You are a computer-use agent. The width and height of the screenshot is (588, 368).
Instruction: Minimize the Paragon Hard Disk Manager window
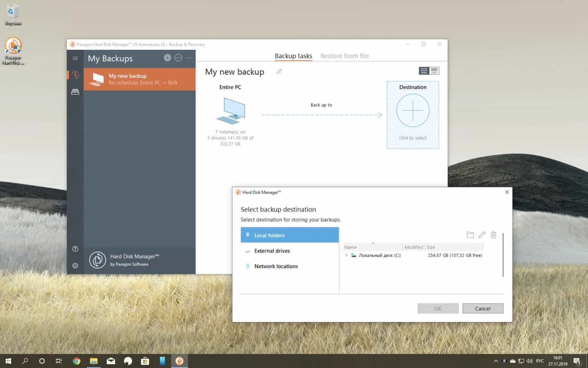click(408, 44)
